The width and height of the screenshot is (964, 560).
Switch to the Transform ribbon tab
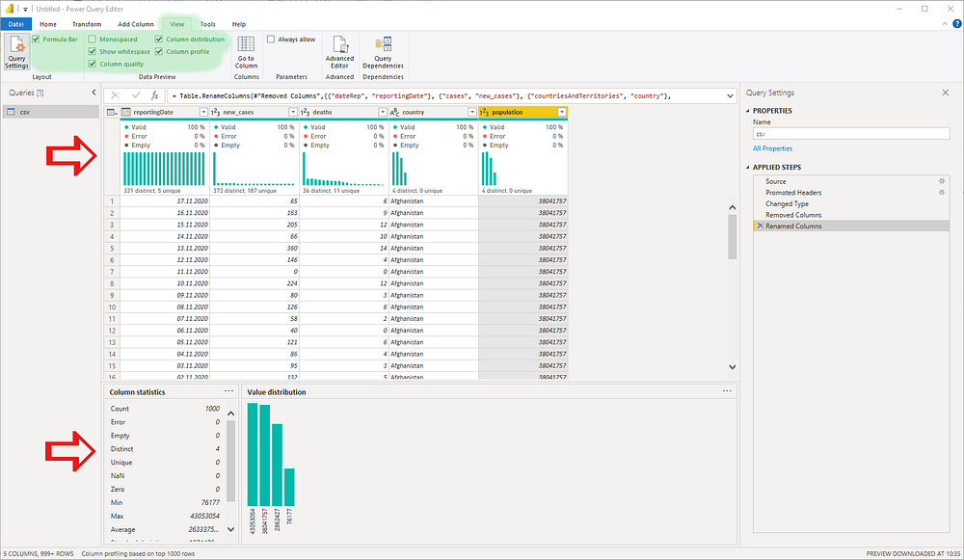pos(87,24)
